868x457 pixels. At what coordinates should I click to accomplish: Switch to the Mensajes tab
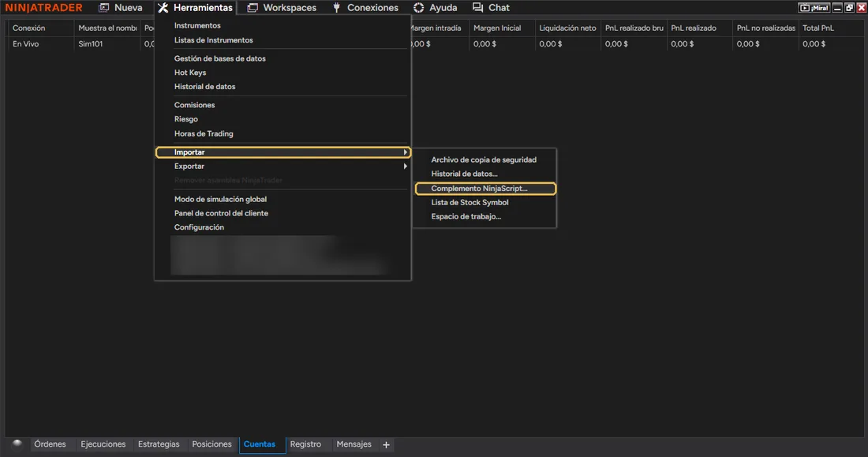[354, 444]
